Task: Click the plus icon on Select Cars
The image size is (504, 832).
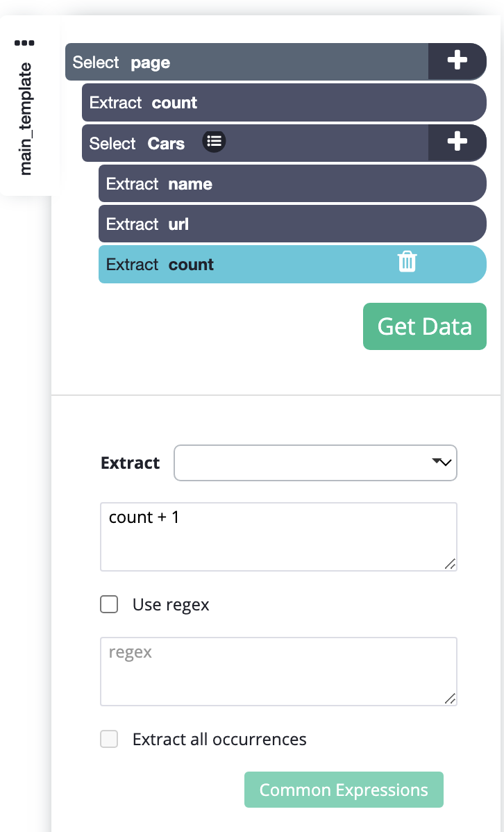Action: click(457, 143)
